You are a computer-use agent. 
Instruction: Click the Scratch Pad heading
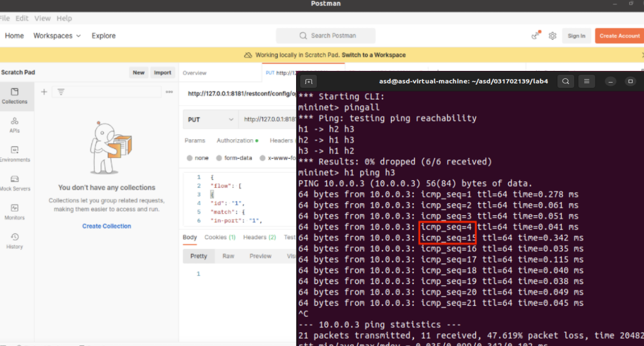18,72
